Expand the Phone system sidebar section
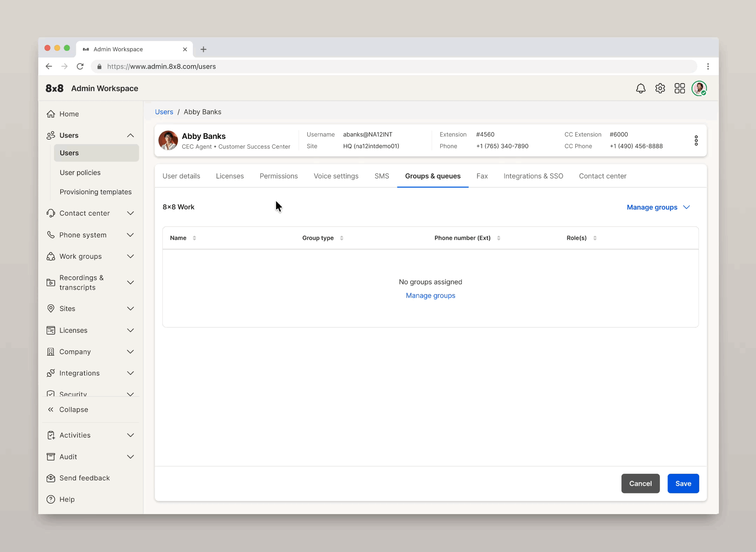This screenshot has height=552, width=756. click(130, 235)
